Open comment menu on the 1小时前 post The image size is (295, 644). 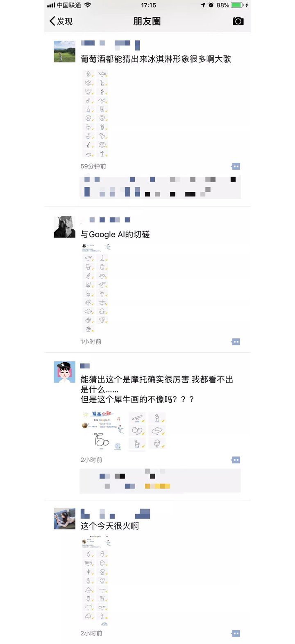click(236, 342)
